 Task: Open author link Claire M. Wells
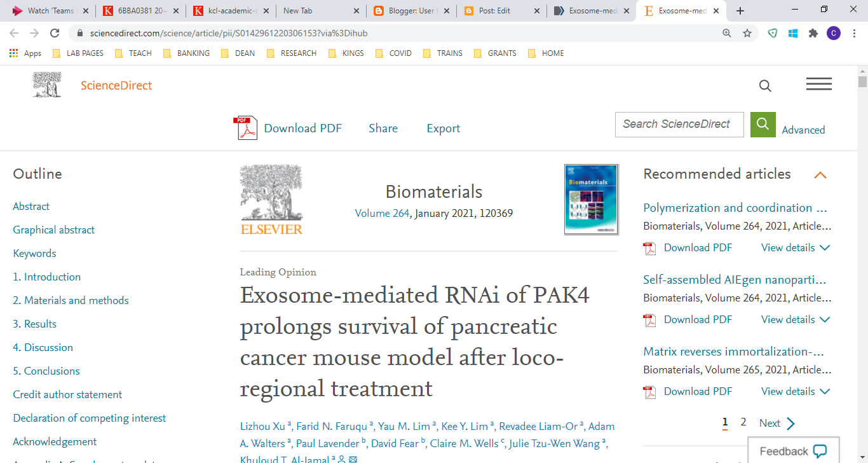[465, 443]
